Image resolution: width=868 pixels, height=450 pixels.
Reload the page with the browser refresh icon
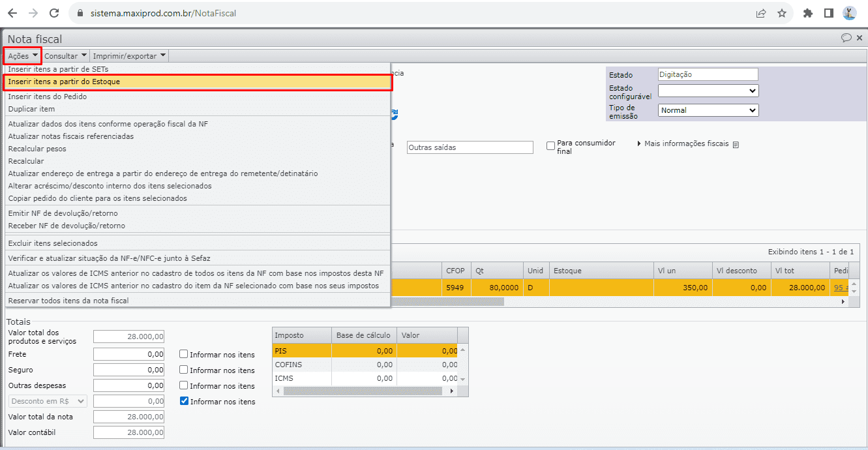point(55,13)
